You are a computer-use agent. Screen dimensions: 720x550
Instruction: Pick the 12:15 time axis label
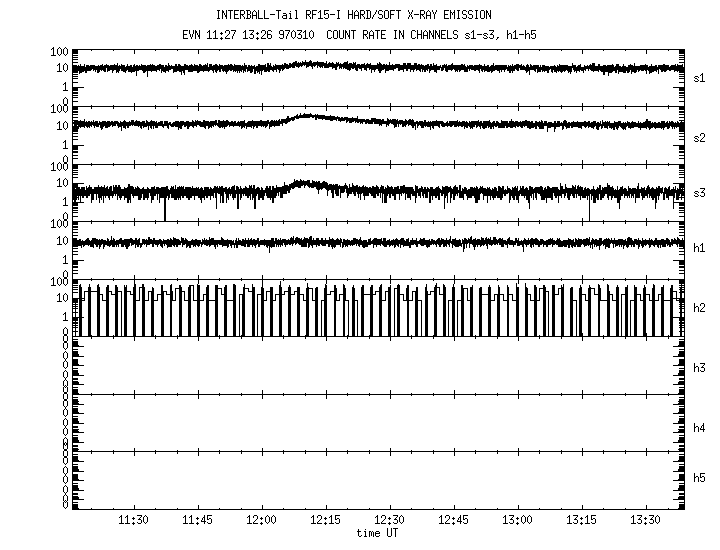click(x=326, y=521)
